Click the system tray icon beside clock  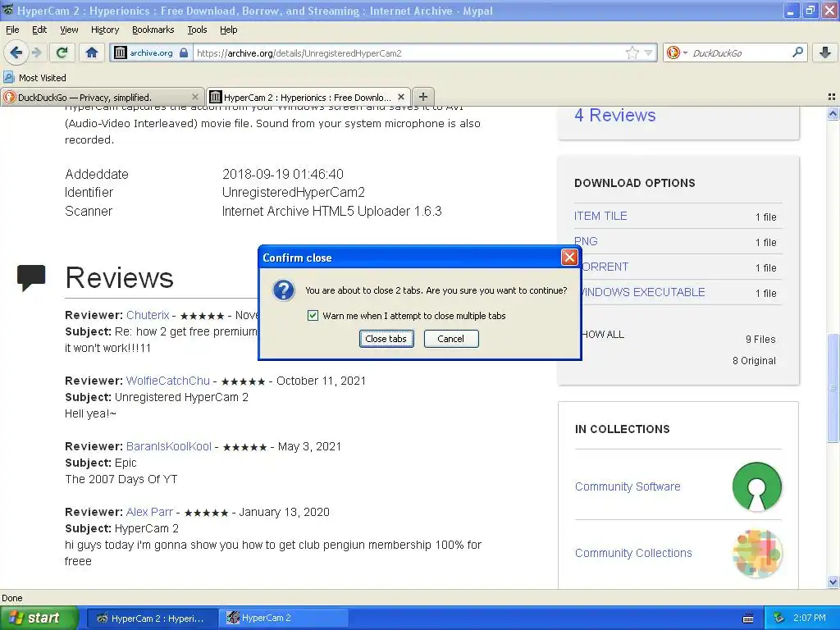779,618
